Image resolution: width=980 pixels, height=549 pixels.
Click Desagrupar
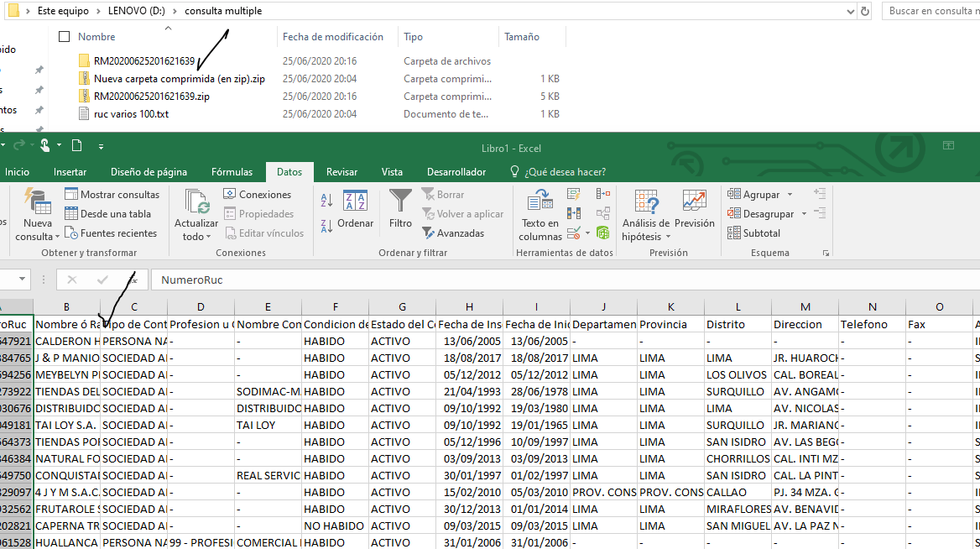(761, 214)
